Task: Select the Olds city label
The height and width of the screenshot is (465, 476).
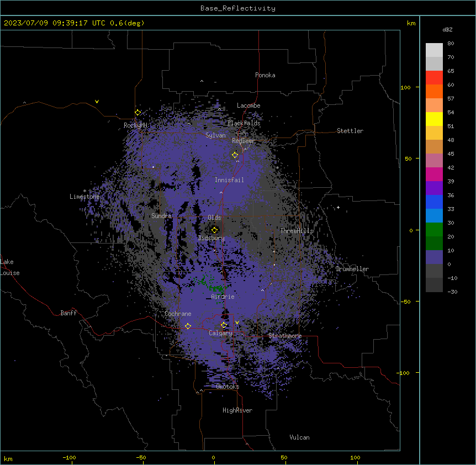Action: pos(214,218)
